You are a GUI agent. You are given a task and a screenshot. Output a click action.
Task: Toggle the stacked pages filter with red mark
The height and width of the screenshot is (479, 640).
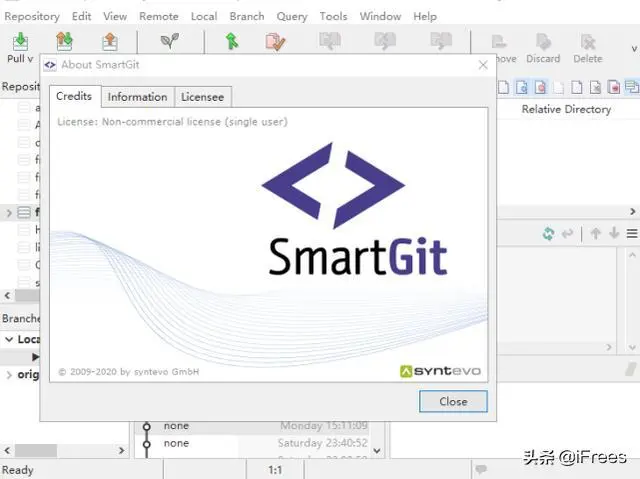click(x=613, y=87)
